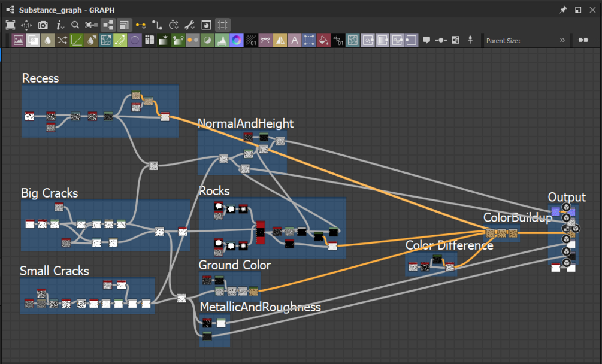Viewport: 602px width, 364px height.
Task: Click the Bitmap node icon
Action: tap(19, 40)
